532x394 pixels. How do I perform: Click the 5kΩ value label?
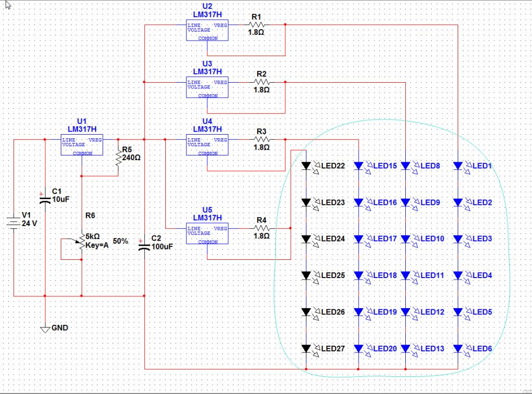click(92, 237)
